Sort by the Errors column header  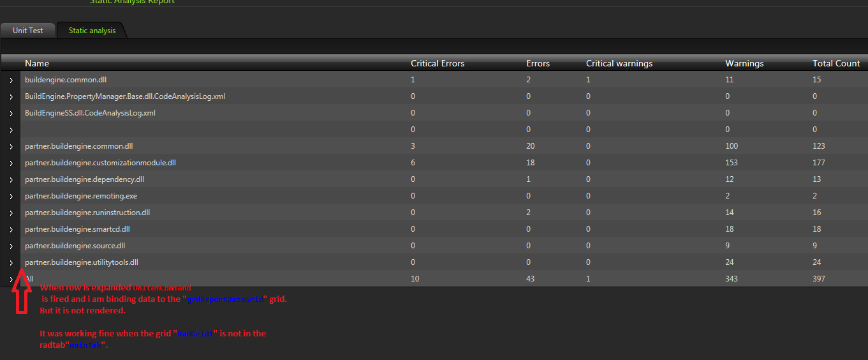click(538, 63)
